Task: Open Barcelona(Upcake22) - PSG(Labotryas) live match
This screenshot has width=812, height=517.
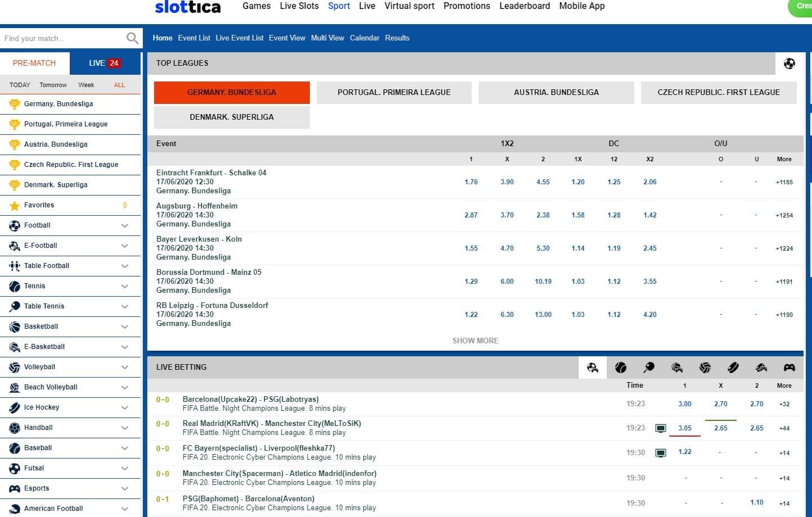Action: 250,400
